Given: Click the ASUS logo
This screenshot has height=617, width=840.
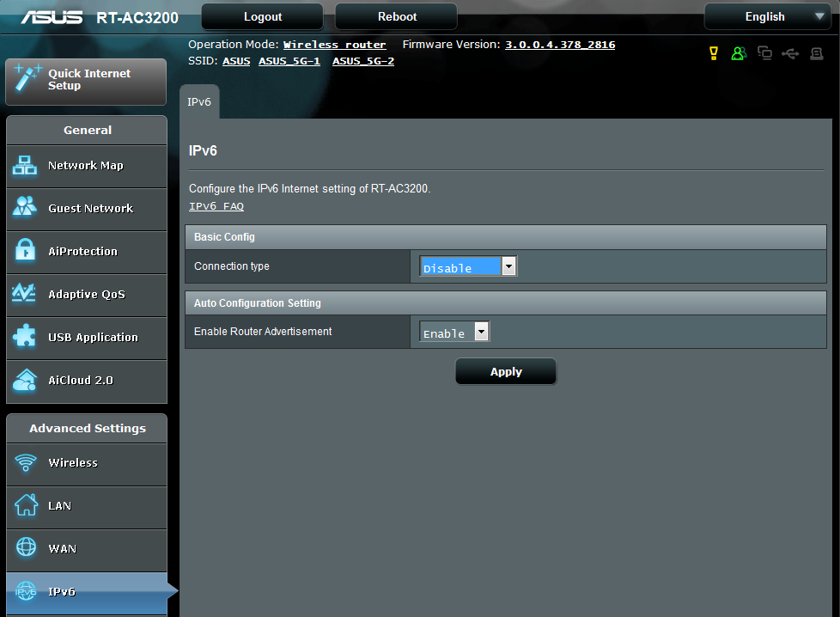Looking at the screenshot, I should 52,17.
